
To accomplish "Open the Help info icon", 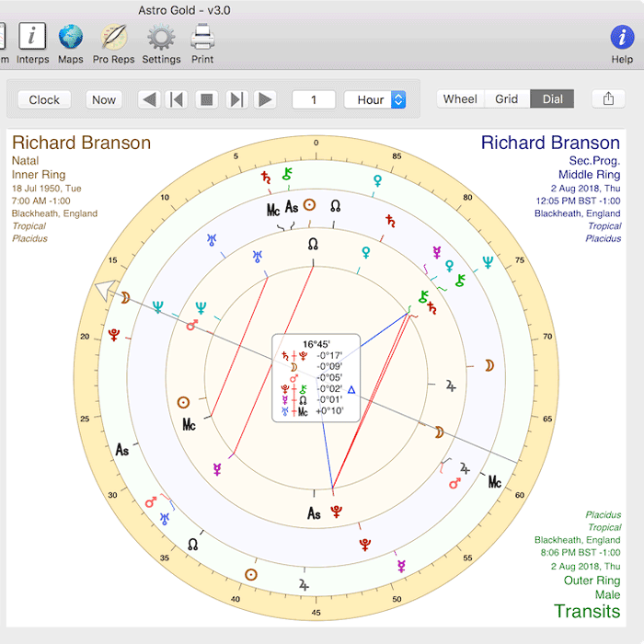I will coord(622,43).
